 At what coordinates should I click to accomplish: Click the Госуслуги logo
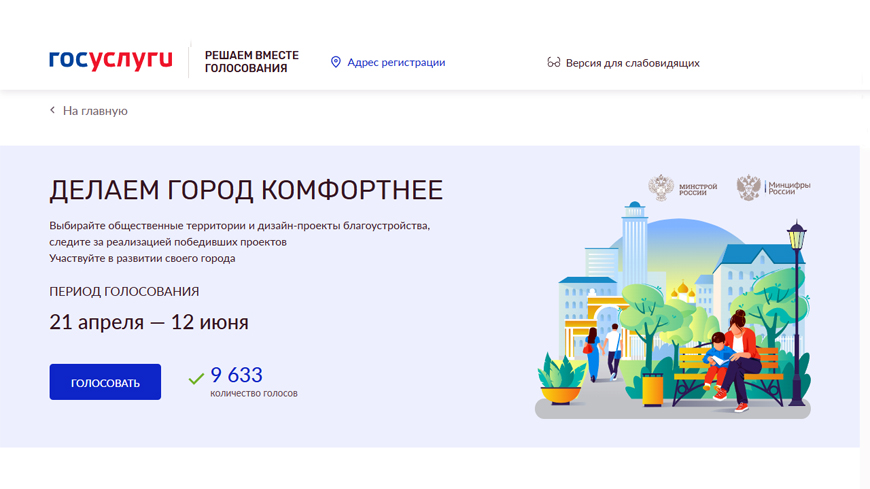(110, 60)
